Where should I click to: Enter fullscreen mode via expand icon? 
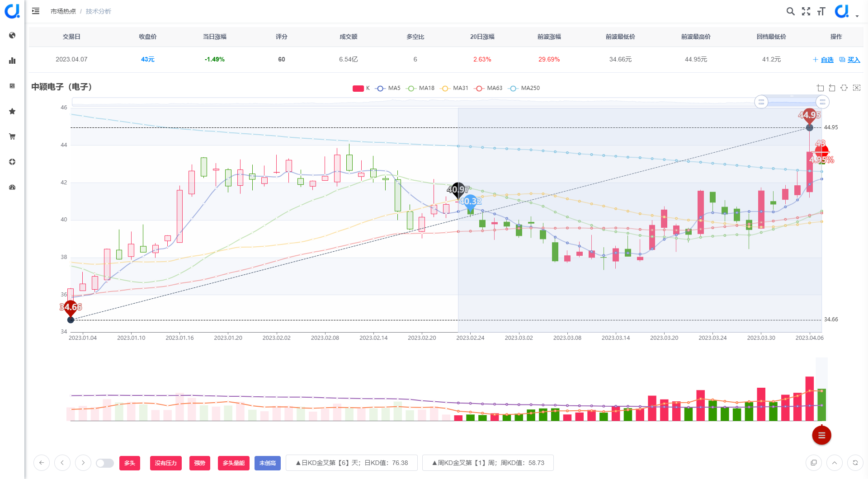[x=806, y=11]
